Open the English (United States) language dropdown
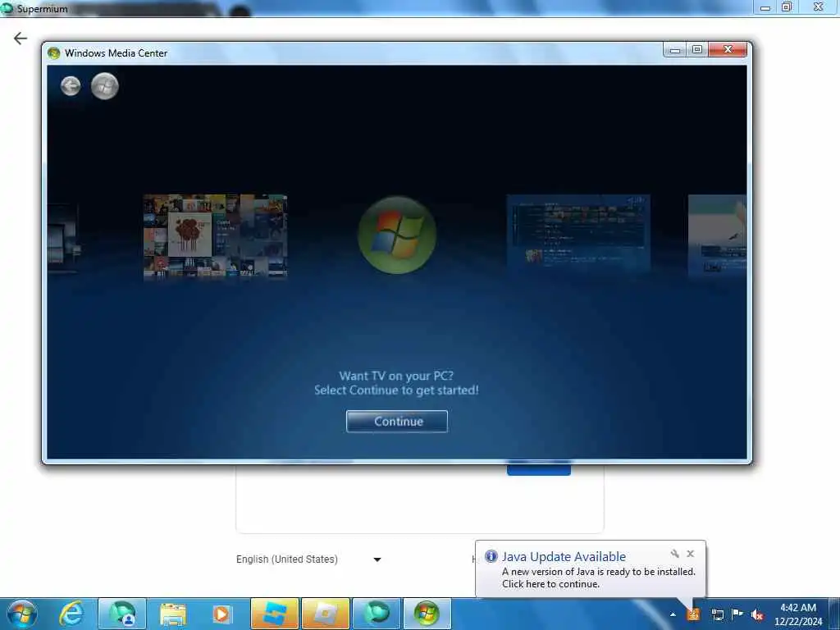This screenshot has width=840, height=630. pos(308,559)
